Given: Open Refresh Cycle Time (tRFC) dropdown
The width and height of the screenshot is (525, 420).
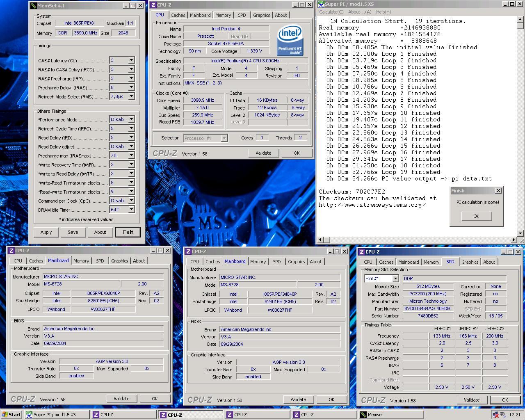Looking at the screenshot, I should click(x=131, y=128).
